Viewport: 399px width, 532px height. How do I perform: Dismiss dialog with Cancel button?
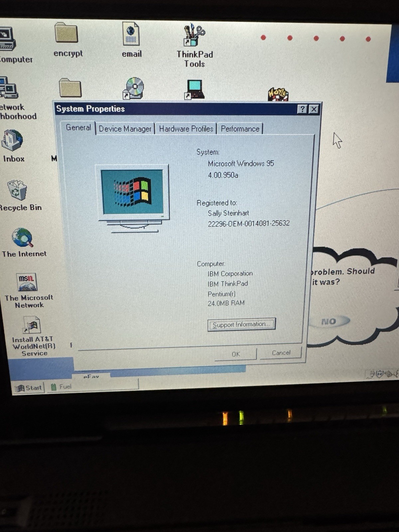(x=281, y=353)
